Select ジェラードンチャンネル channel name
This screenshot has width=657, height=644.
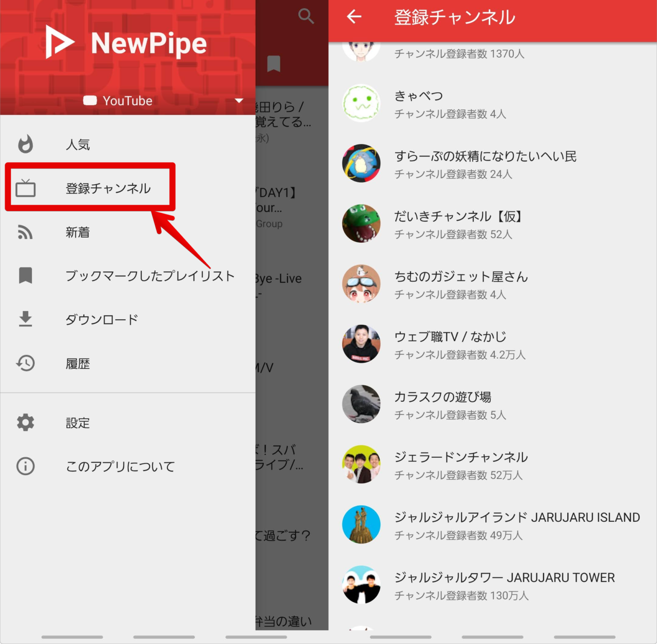pos(461,457)
